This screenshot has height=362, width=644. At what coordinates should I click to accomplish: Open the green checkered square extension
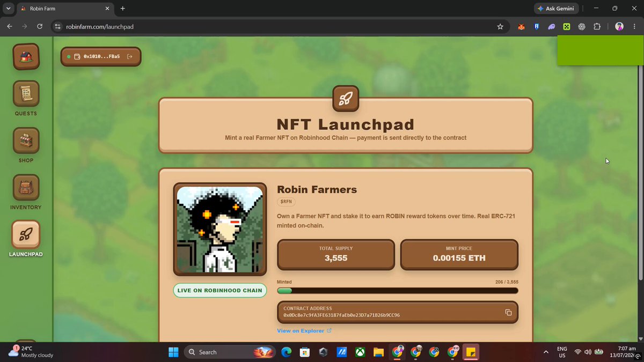coord(566,26)
